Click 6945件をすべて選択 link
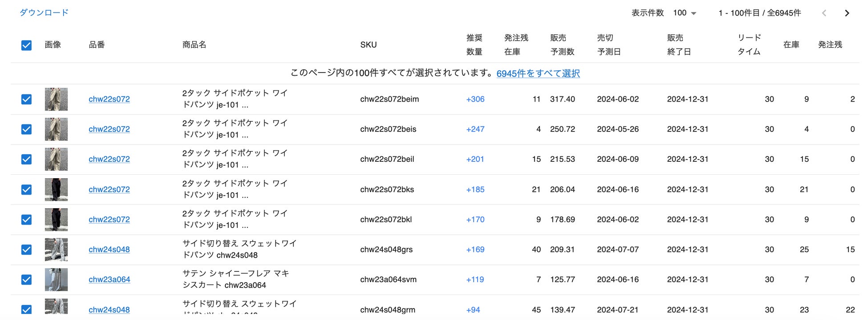 click(x=538, y=73)
